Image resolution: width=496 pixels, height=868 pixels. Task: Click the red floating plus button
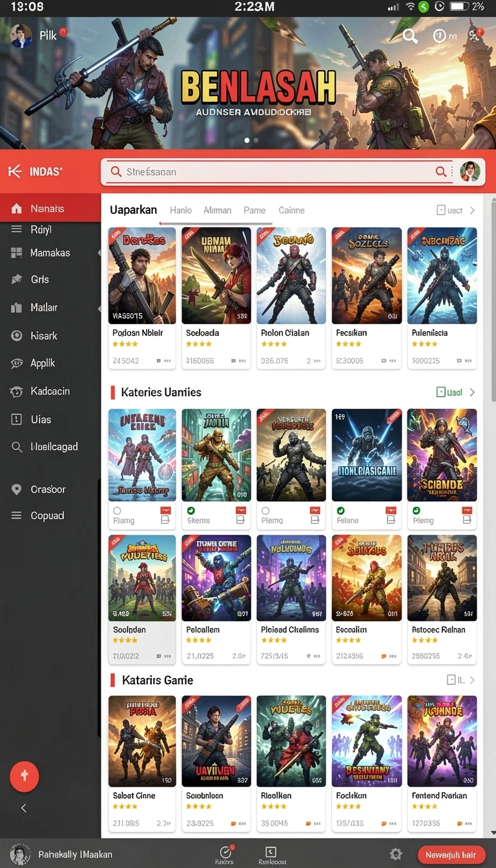[25, 776]
